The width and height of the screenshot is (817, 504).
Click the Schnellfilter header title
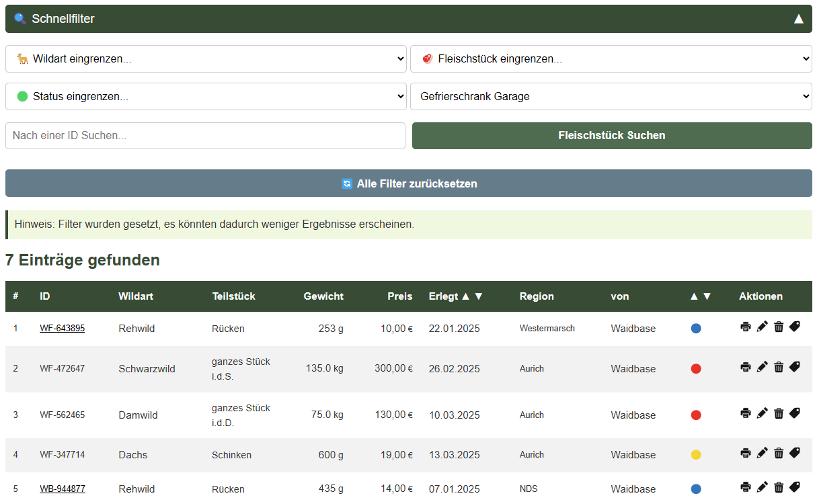[63, 19]
